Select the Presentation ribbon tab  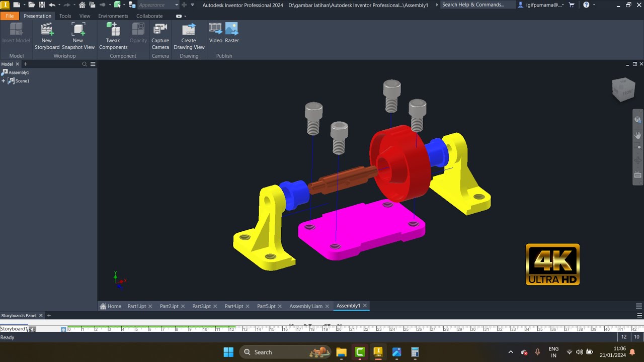click(37, 16)
